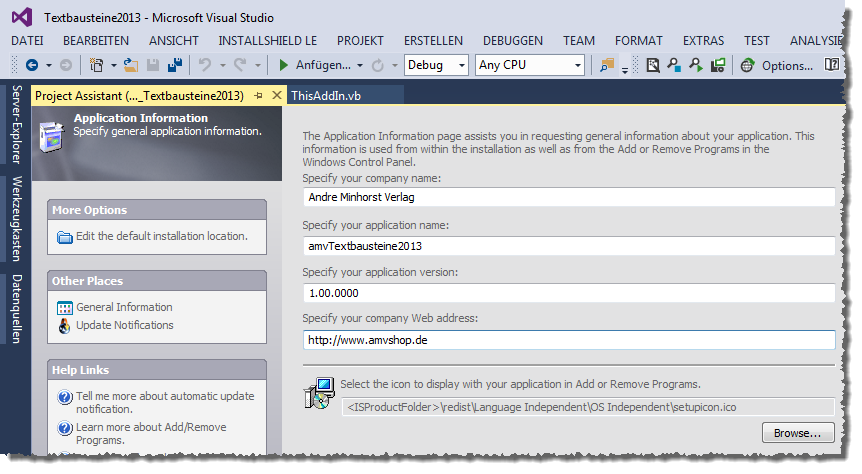Click the Open File folder icon
The image size is (862, 474).
131,65
